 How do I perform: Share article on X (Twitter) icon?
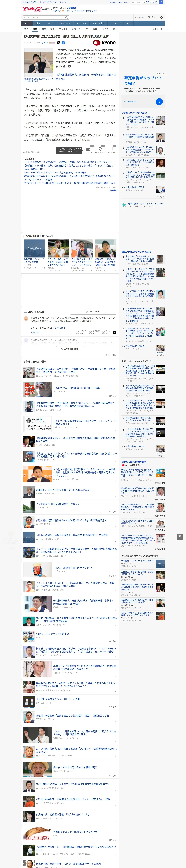pyautogui.click(x=59, y=43)
